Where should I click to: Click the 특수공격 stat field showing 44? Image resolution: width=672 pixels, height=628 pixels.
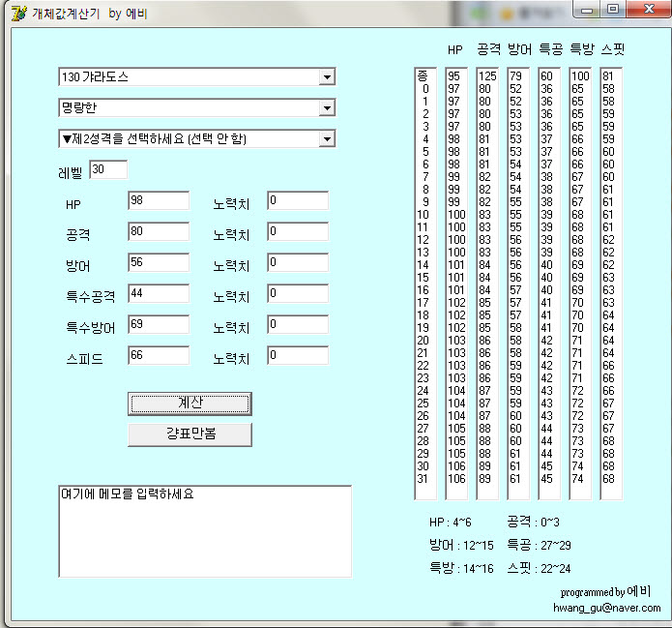coord(159,293)
